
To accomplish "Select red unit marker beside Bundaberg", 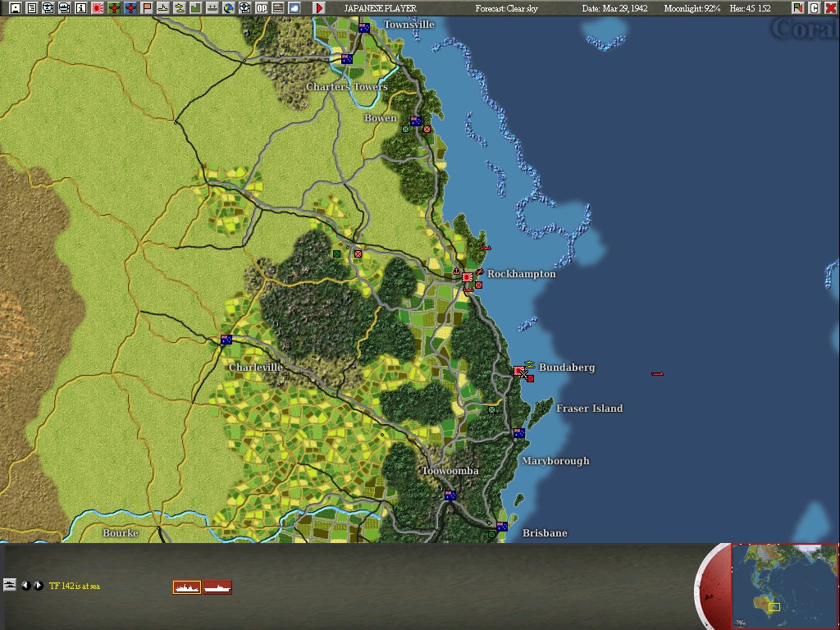I will (531, 379).
